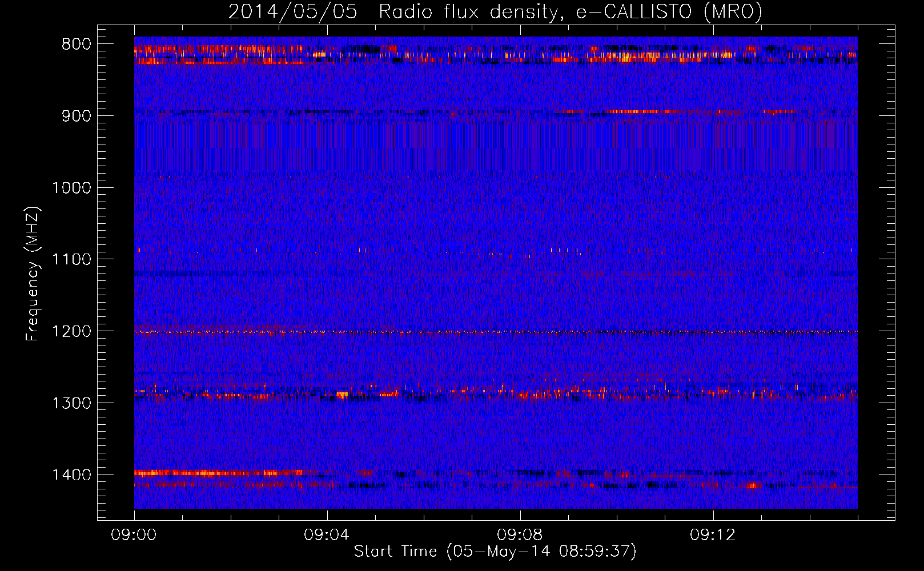The image size is (924, 571).
Task: Click the 1400 frequency tick label
Action: coord(72,475)
